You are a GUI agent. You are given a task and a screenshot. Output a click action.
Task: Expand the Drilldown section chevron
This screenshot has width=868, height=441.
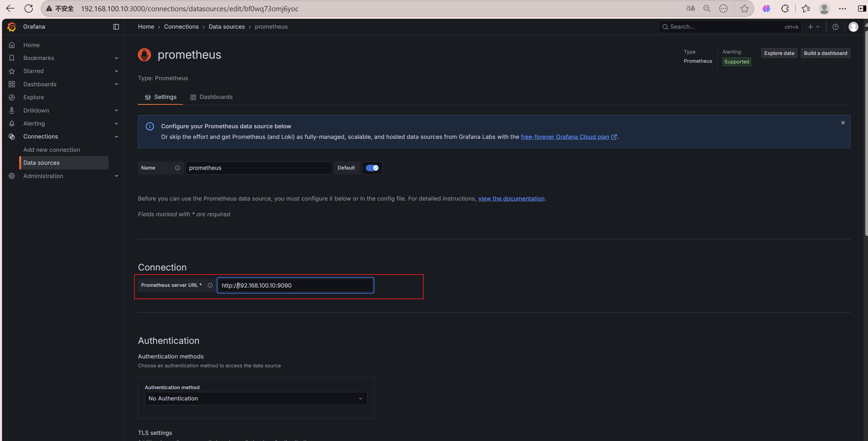pyautogui.click(x=116, y=111)
